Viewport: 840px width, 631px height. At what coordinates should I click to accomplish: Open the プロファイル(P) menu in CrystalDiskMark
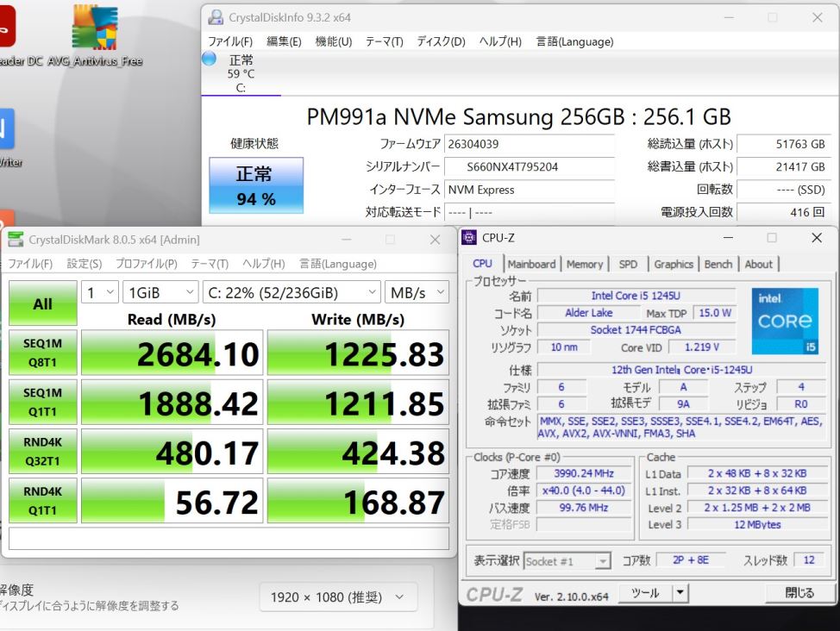[x=146, y=264]
